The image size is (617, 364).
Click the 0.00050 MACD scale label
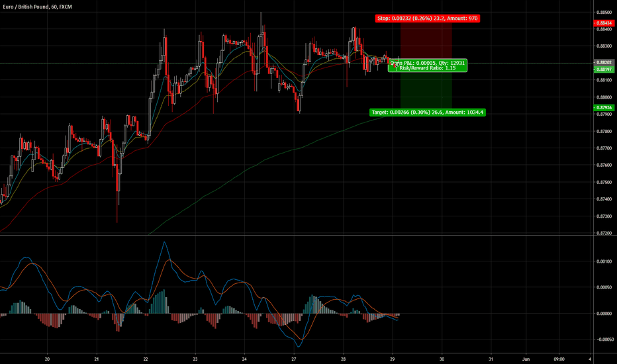tap(604, 287)
